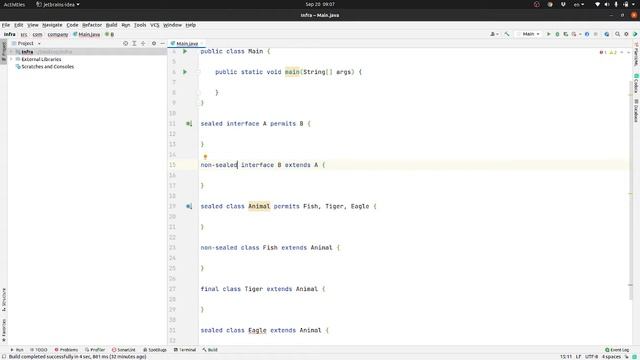This screenshot has height=360, width=640.
Task: Open the SonarLint tool window
Action: pos(124,350)
